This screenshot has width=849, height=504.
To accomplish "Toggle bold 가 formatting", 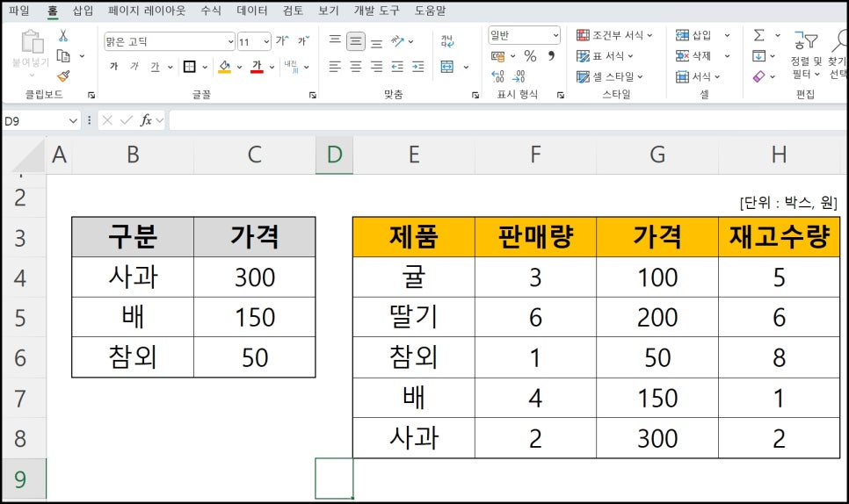I will coord(113,67).
